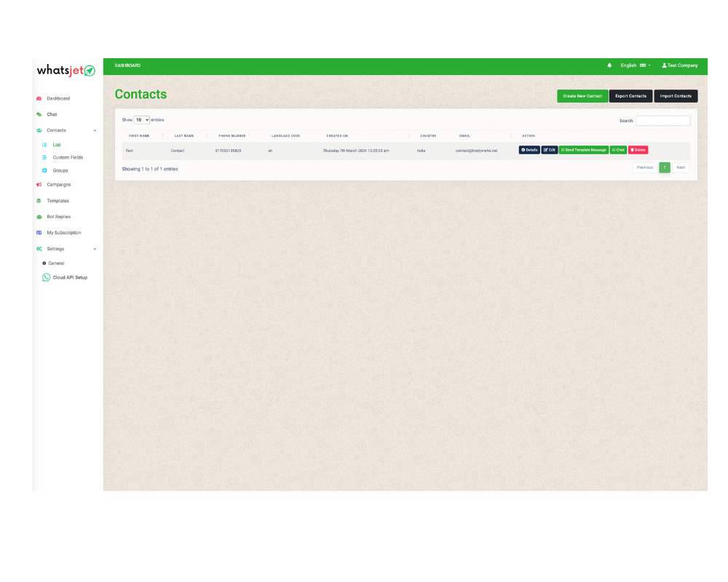Open the entries-per-page dropdown

click(x=141, y=120)
